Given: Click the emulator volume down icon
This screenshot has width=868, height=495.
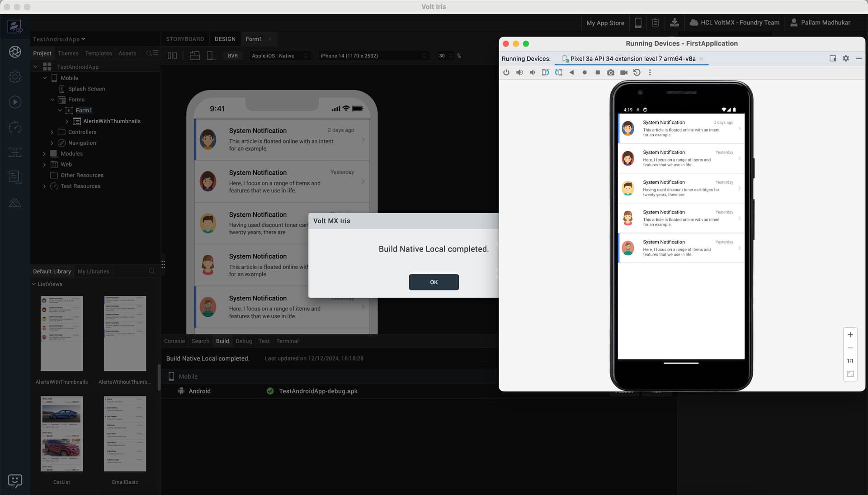Looking at the screenshot, I should coord(533,72).
